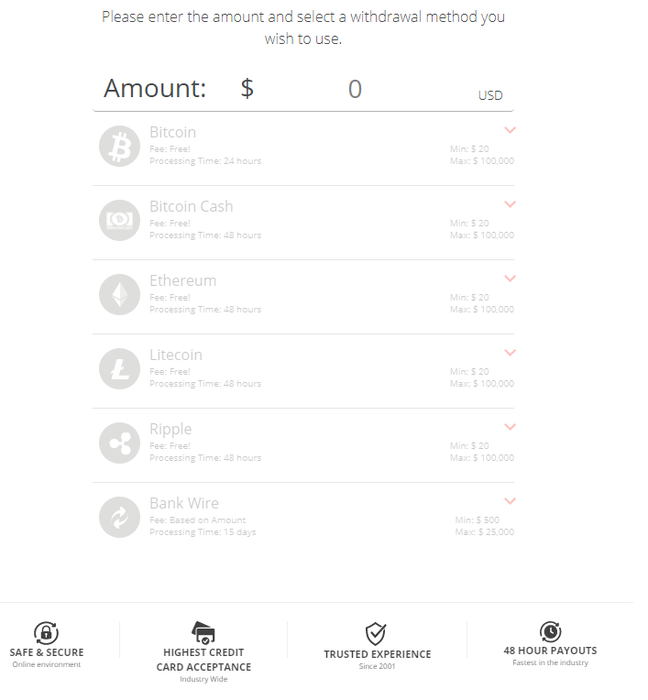
Task: Click the Trusted Experience shield icon
Action: click(376, 633)
